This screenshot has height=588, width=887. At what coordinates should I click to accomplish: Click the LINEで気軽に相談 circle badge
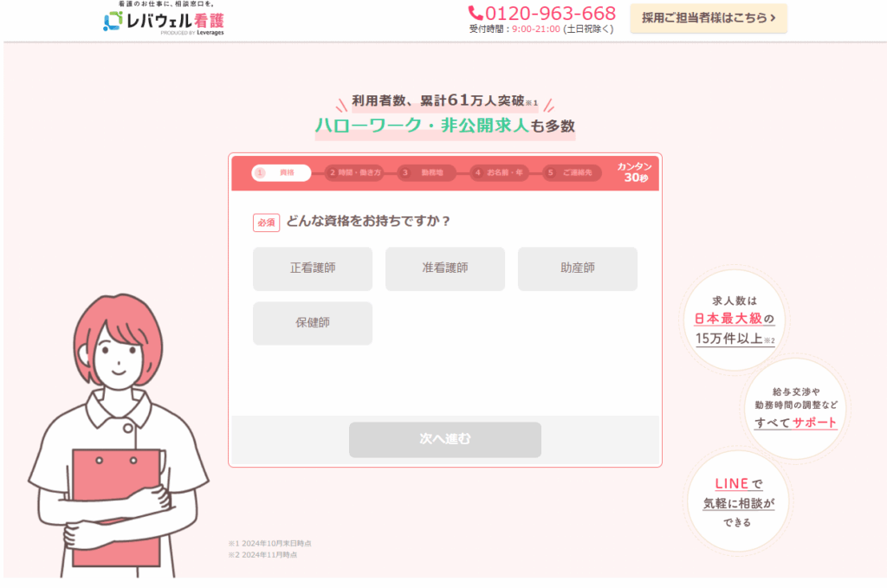[x=738, y=501]
